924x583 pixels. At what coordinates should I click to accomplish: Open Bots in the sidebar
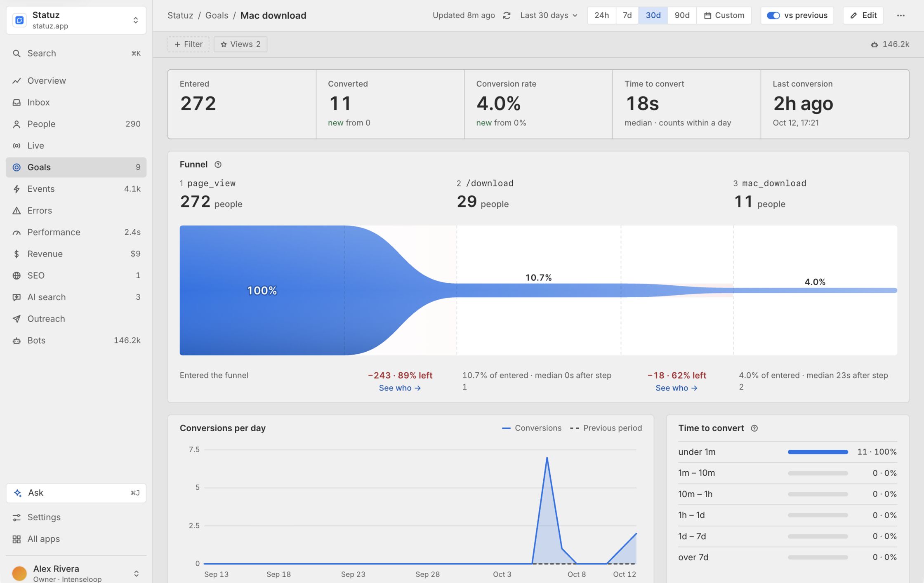[76, 341]
